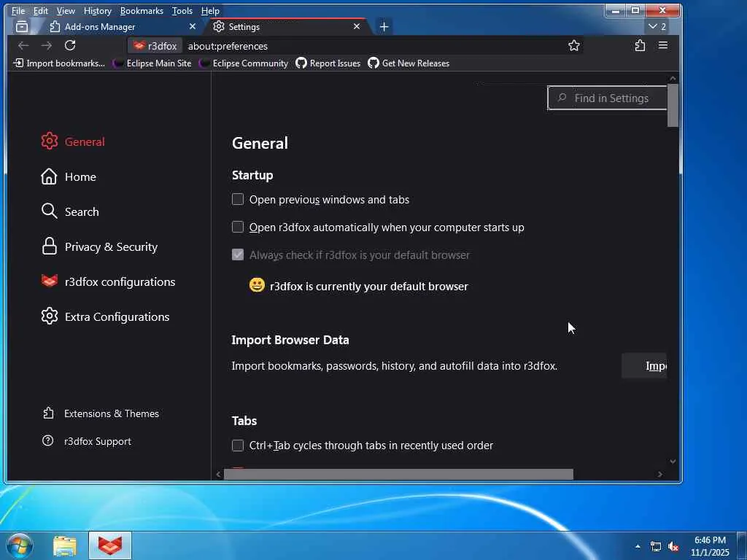Open Eclipse Main Site bookmark
This screenshot has height=560, width=747.
(x=152, y=63)
